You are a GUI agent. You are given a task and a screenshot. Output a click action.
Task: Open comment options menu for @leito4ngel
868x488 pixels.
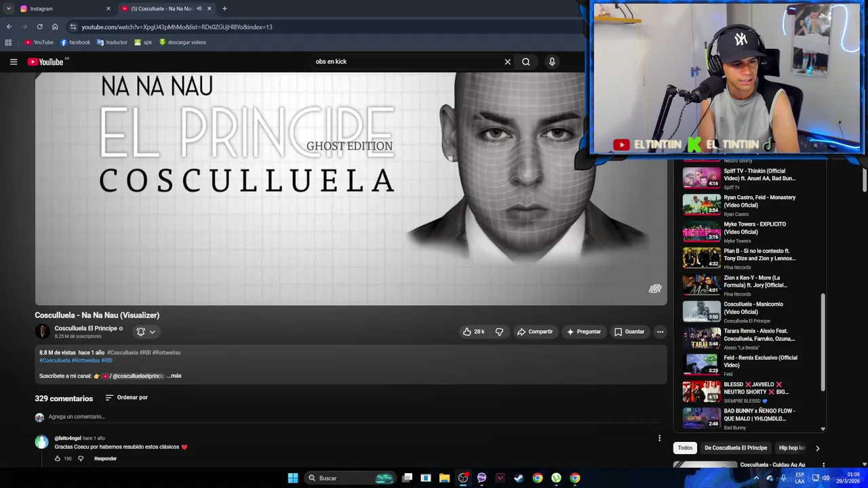[659, 439]
